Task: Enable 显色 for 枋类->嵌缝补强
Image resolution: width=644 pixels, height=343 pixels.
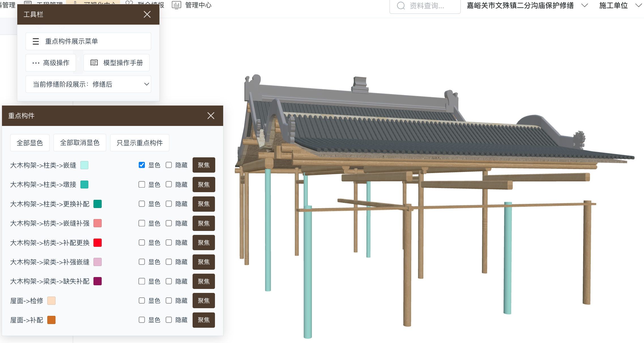Action: tap(142, 223)
